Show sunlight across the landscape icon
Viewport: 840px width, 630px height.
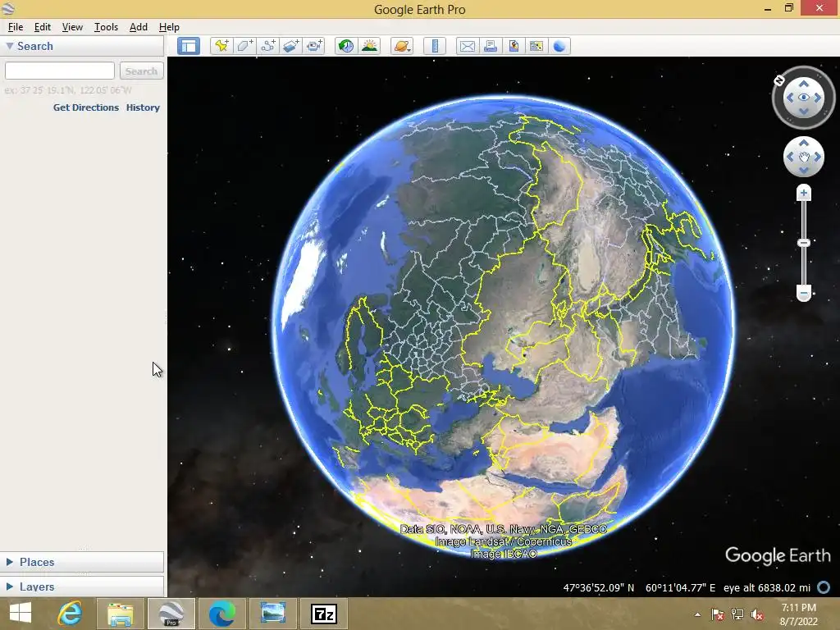(370, 46)
